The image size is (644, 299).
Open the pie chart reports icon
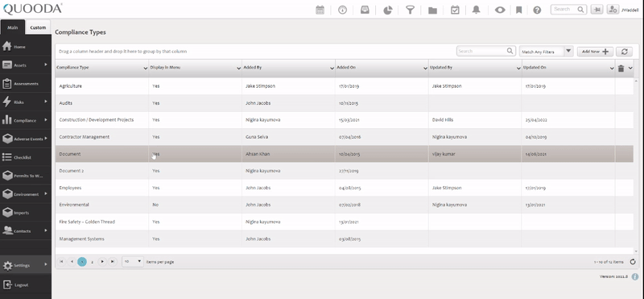(387, 10)
